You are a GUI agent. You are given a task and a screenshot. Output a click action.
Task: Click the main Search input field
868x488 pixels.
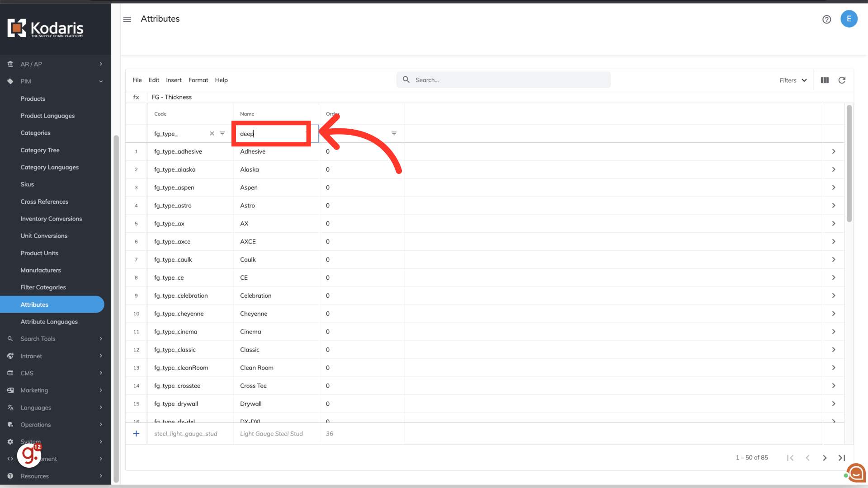click(x=511, y=80)
